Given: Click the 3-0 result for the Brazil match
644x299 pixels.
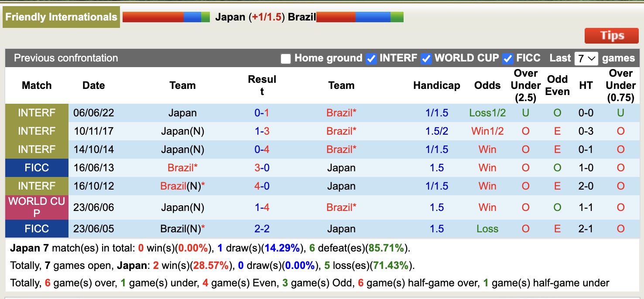Looking at the screenshot, I should pyautogui.click(x=262, y=167).
